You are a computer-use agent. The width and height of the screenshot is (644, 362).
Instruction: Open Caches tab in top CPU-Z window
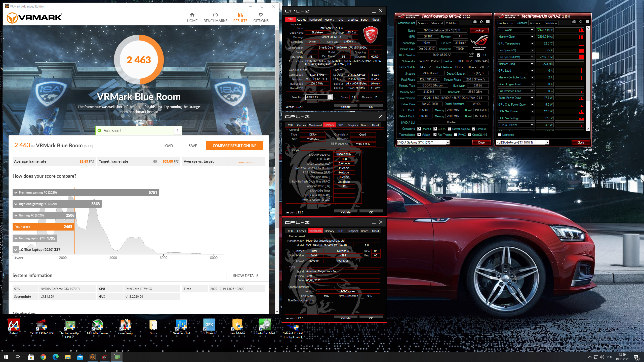(301, 19)
